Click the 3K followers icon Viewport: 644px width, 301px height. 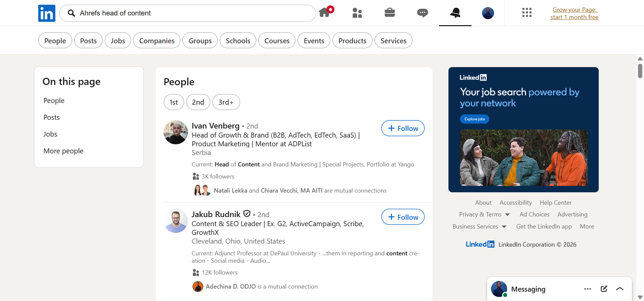tap(196, 176)
